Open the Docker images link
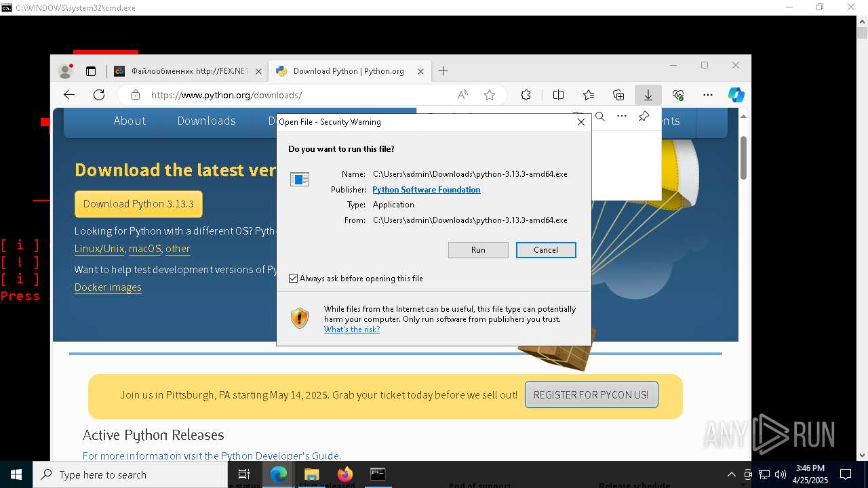The height and width of the screenshot is (488, 868). (x=108, y=287)
